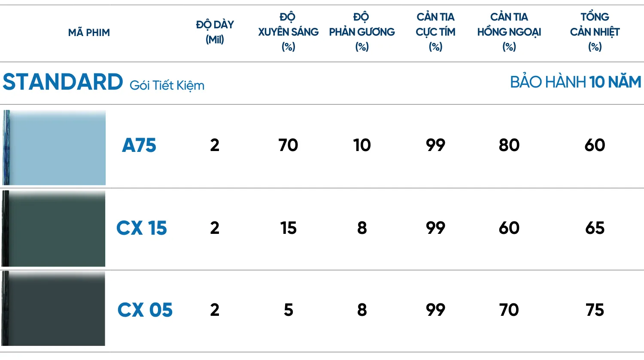
Task: Click the STANDARD package heading
Action: (x=63, y=82)
